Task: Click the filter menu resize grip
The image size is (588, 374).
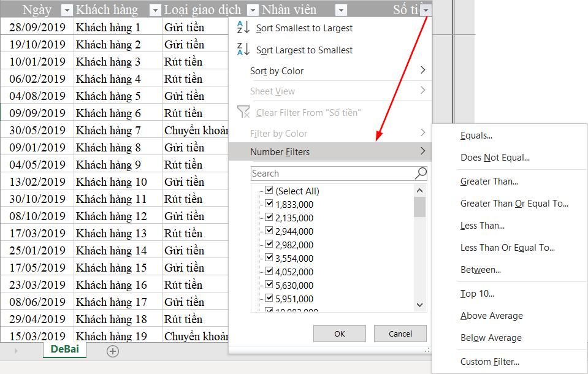Action: click(427, 350)
